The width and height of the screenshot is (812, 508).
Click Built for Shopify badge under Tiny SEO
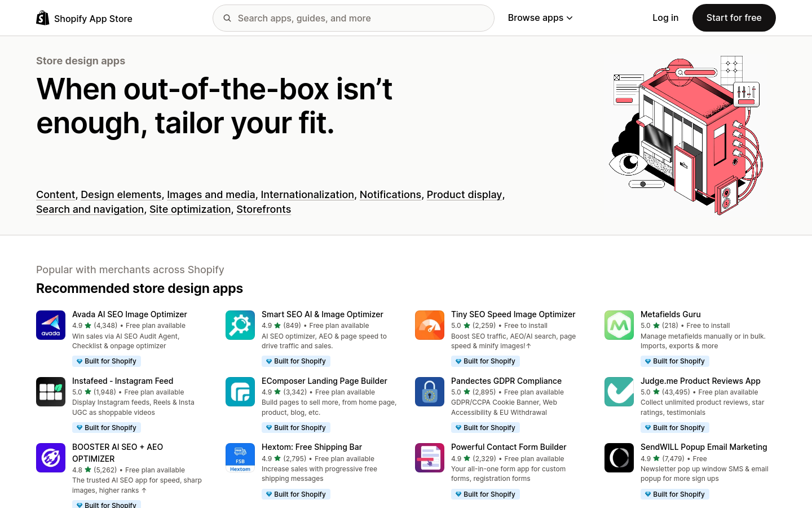[x=486, y=361]
